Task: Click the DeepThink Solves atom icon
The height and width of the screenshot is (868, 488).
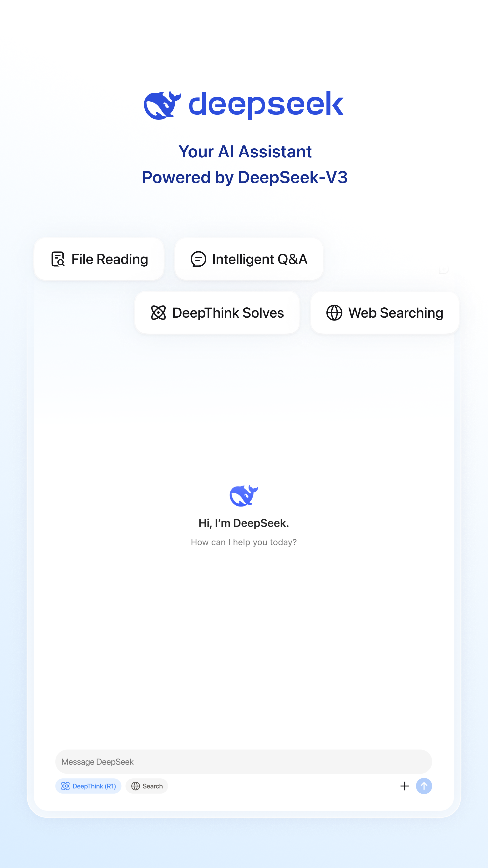Action: tap(159, 312)
